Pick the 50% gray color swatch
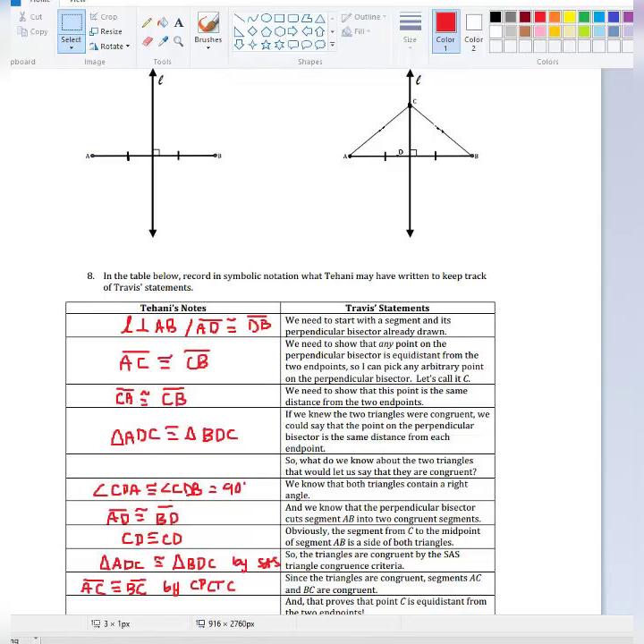The image size is (644, 644). [511, 17]
